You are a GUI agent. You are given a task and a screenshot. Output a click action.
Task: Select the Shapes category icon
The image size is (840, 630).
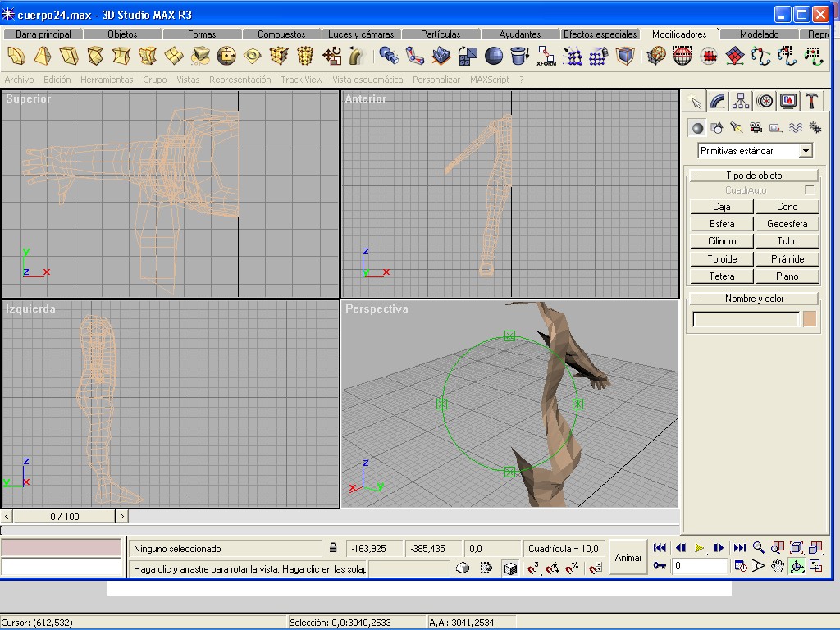[717, 128]
